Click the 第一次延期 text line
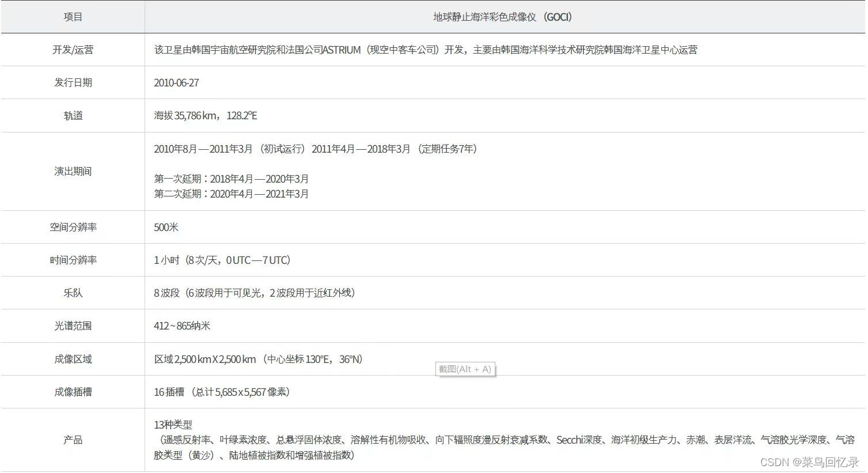Viewport: 868px width, 473px height. click(231, 179)
